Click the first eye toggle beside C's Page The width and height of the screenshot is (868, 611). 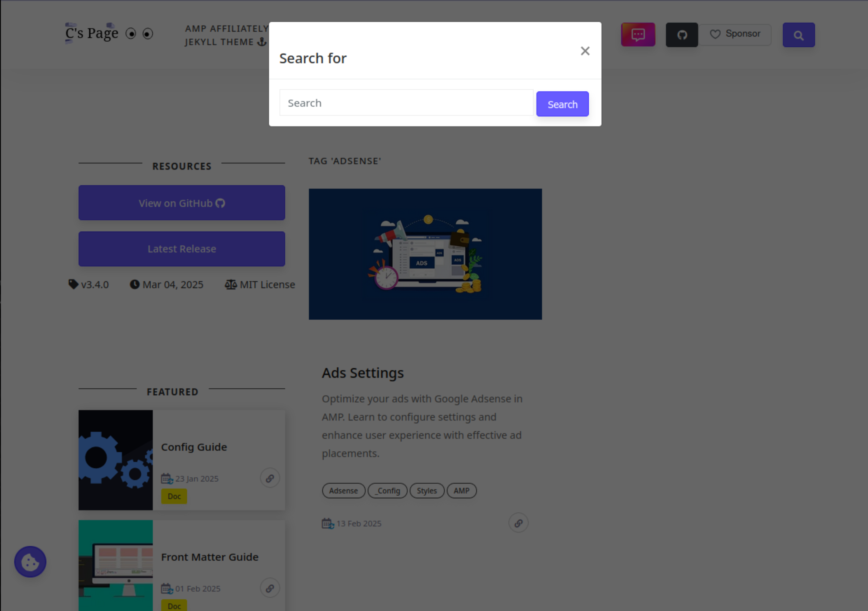click(x=130, y=33)
